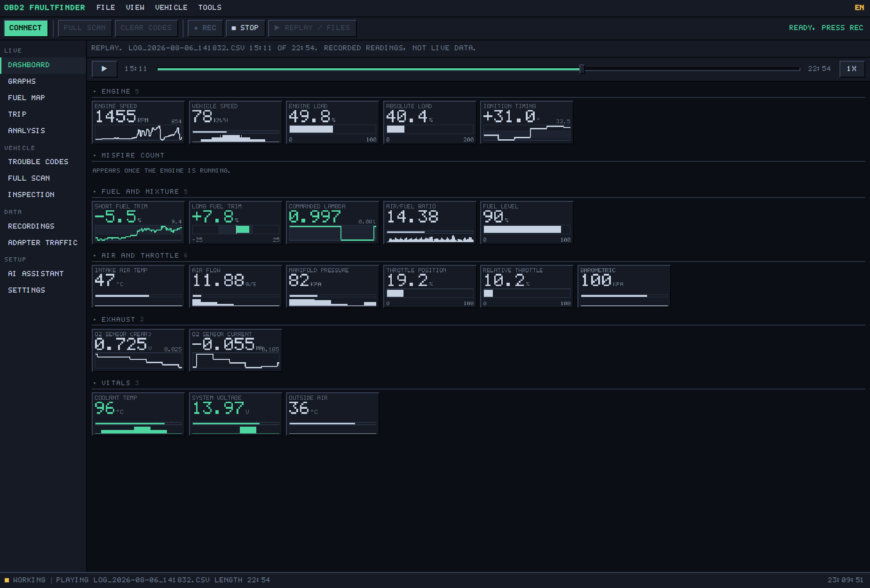Click the STOP button

[245, 28]
